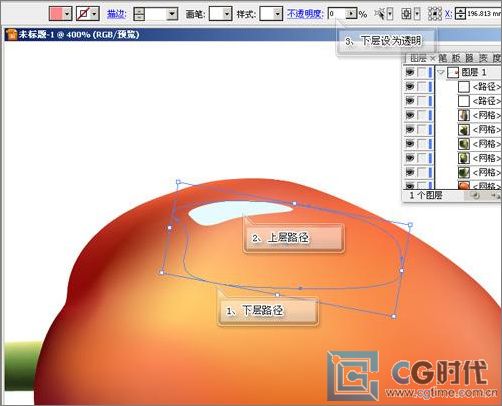
Task: Open the 不透明度 opacity link
Action: tap(305, 14)
